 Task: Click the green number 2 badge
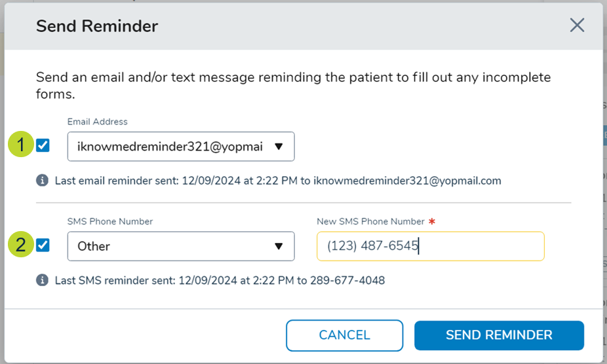pos(20,246)
